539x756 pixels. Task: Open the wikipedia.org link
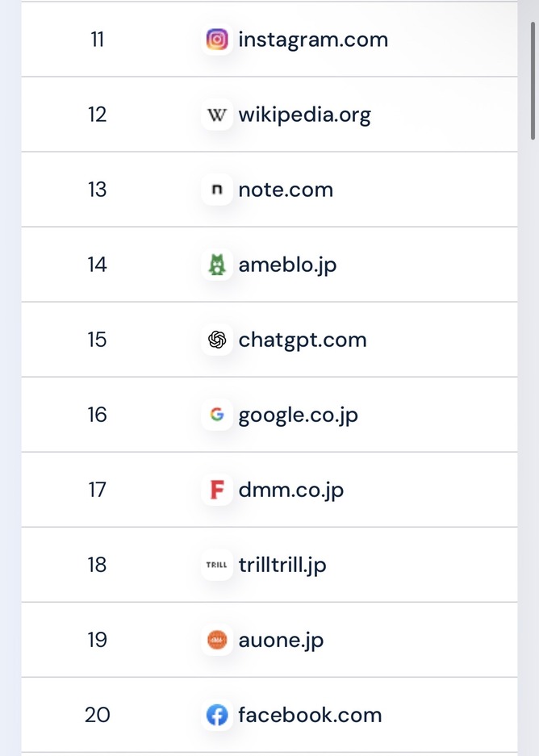(304, 115)
